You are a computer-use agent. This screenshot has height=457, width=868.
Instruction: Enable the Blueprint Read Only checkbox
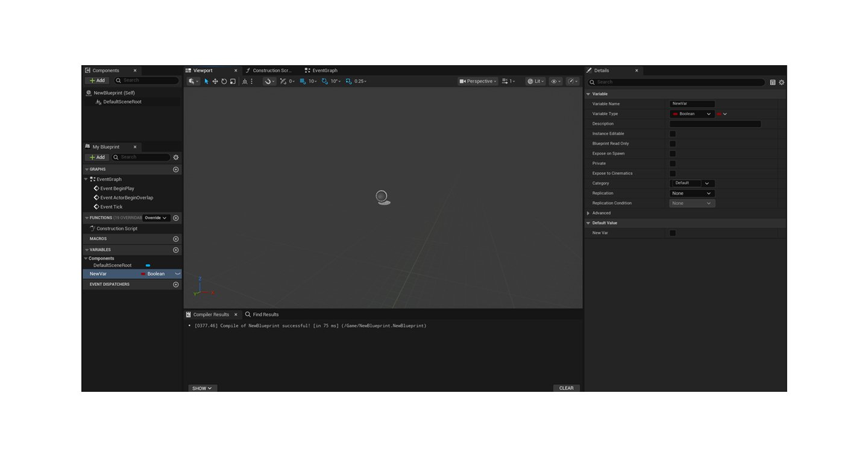[673, 143]
